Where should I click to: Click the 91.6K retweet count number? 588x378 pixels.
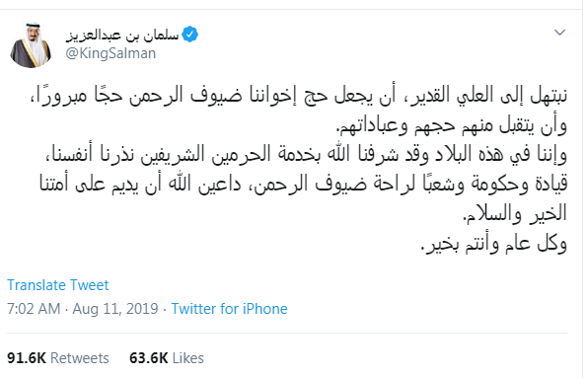27,358
